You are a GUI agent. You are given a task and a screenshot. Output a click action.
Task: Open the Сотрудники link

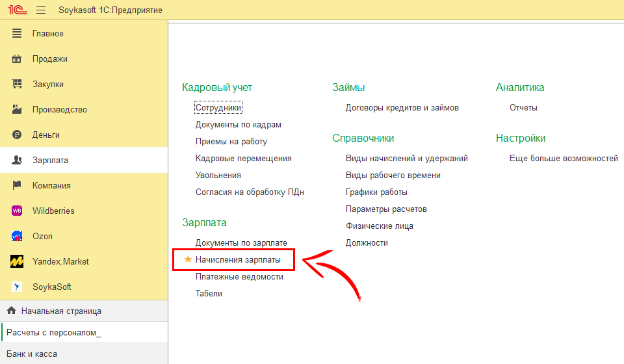(x=218, y=107)
